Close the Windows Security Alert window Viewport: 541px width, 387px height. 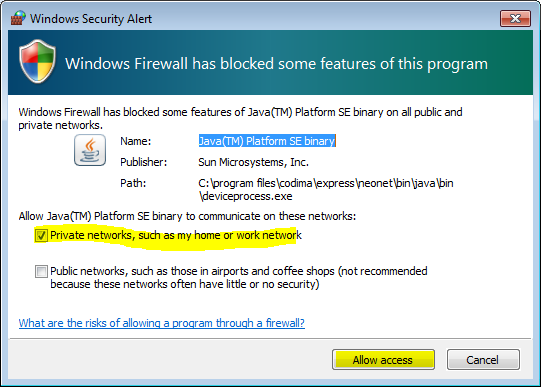tap(515, 18)
